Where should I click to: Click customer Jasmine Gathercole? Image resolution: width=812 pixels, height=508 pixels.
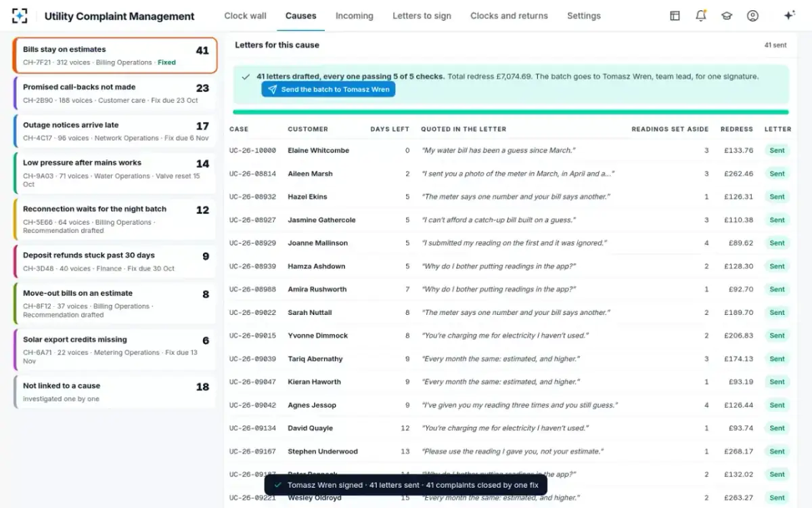click(x=321, y=220)
